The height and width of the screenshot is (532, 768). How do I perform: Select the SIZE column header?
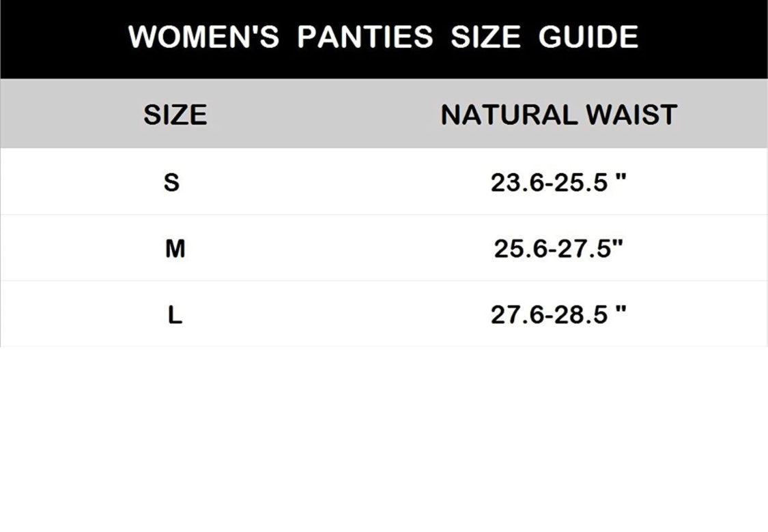(x=175, y=115)
